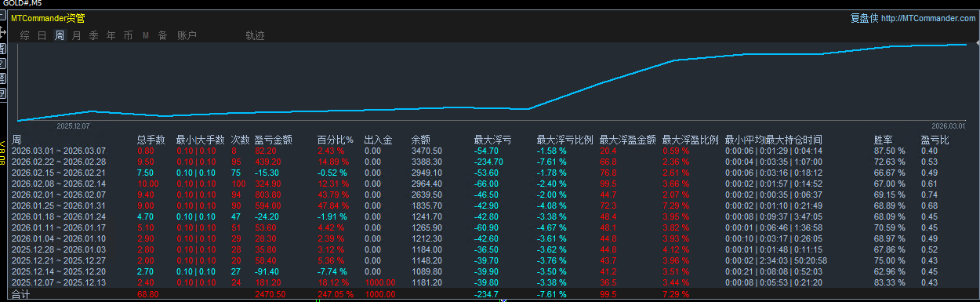Click the move arrows icon in left sidebar
This screenshot has height=302, width=980.
click(x=2, y=33)
